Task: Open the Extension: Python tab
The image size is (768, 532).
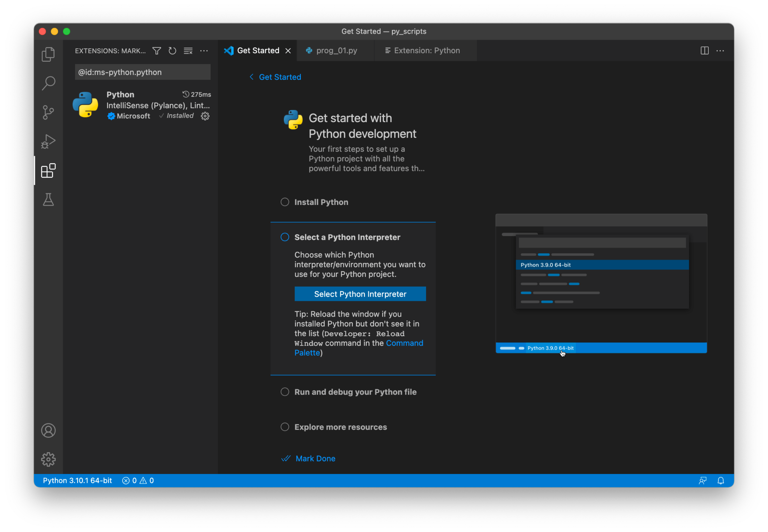Action: pyautogui.click(x=426, y=51)
